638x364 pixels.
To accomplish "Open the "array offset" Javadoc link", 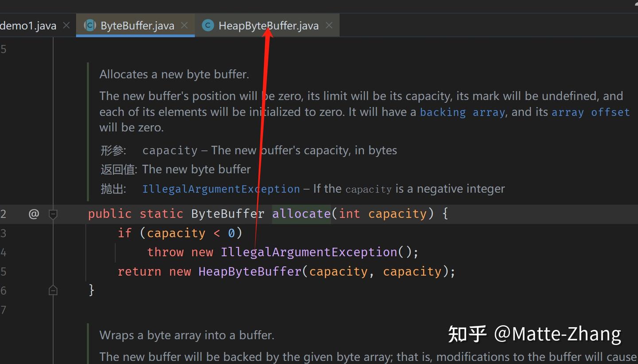I will click(590, 112).
